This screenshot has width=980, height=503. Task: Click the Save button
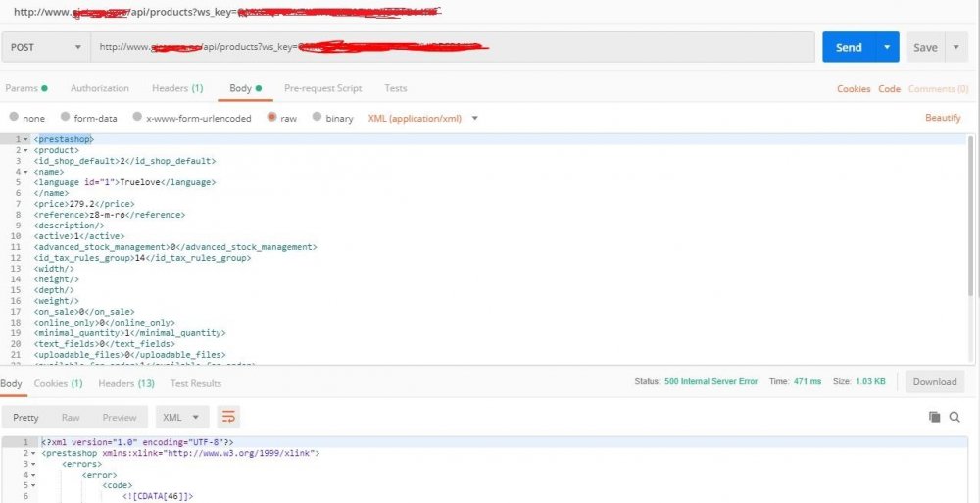[925, 47]
